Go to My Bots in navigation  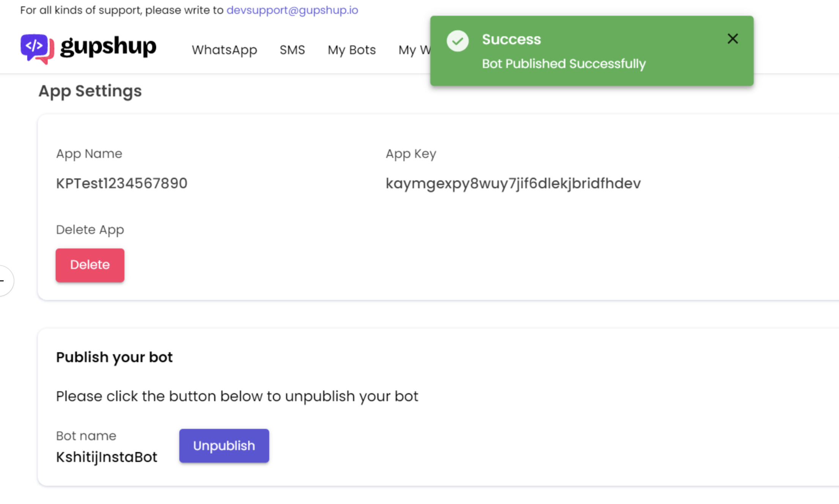[x=352, y=50]
